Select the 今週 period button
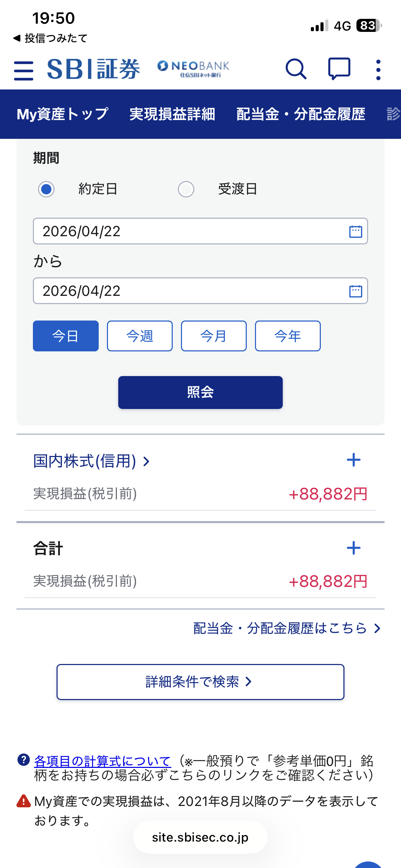This screenshot has height=868, width=401. (139, 336)
